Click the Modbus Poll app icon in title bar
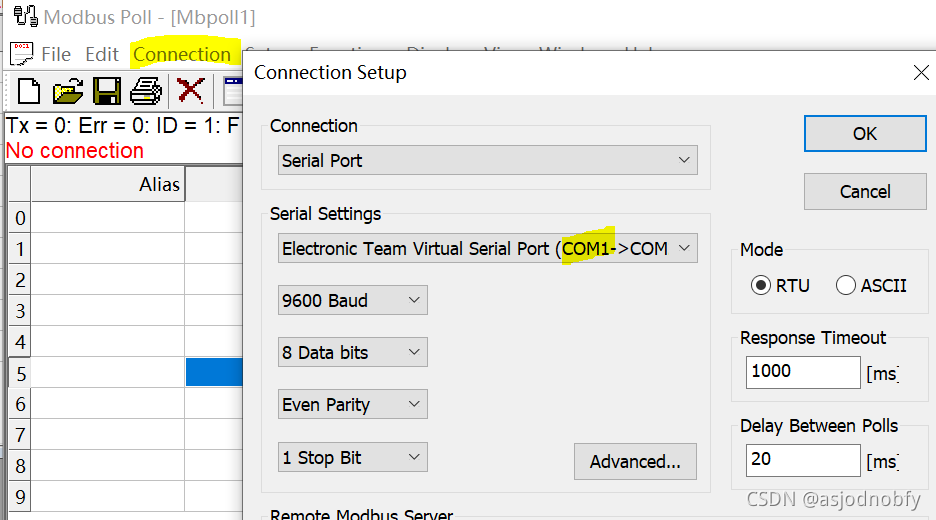The width and height of the screenshot is (936, 520). pyautogui.click(x=25, y=16)
